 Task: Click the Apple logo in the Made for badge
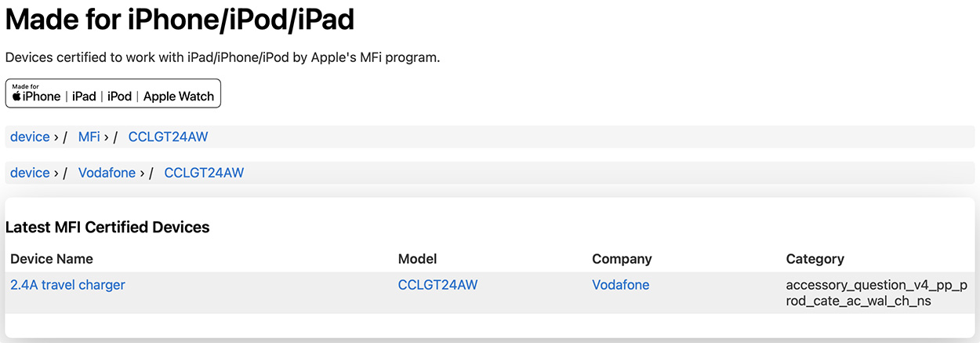point(16,96)
